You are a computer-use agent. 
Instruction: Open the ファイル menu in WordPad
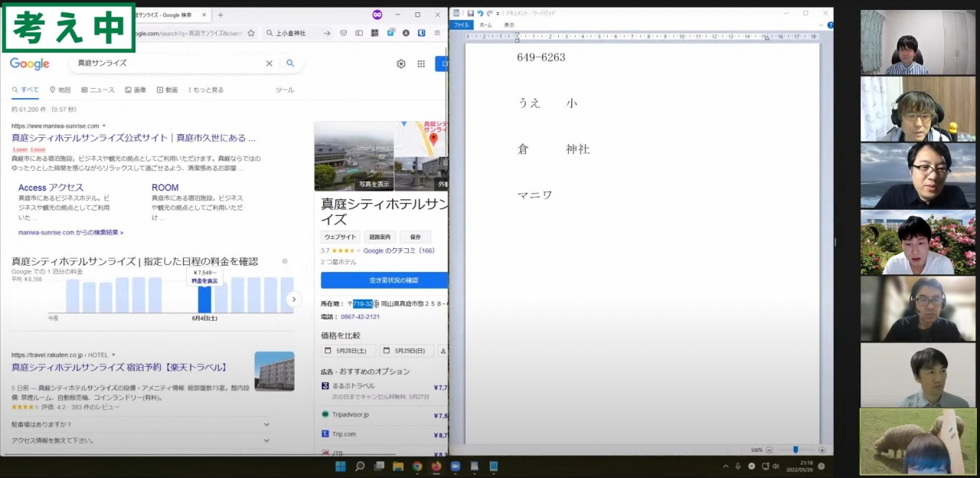point(462,25)
